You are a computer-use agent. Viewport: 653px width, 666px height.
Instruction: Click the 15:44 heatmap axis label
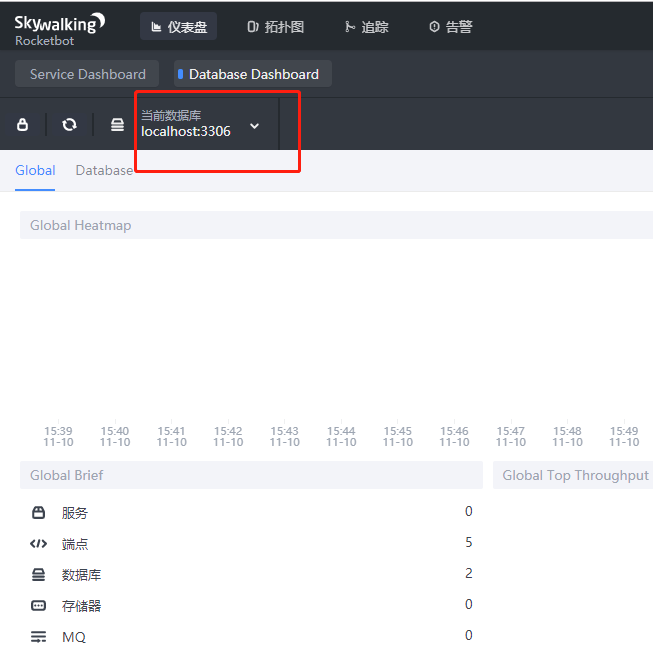tap(341, 436)
